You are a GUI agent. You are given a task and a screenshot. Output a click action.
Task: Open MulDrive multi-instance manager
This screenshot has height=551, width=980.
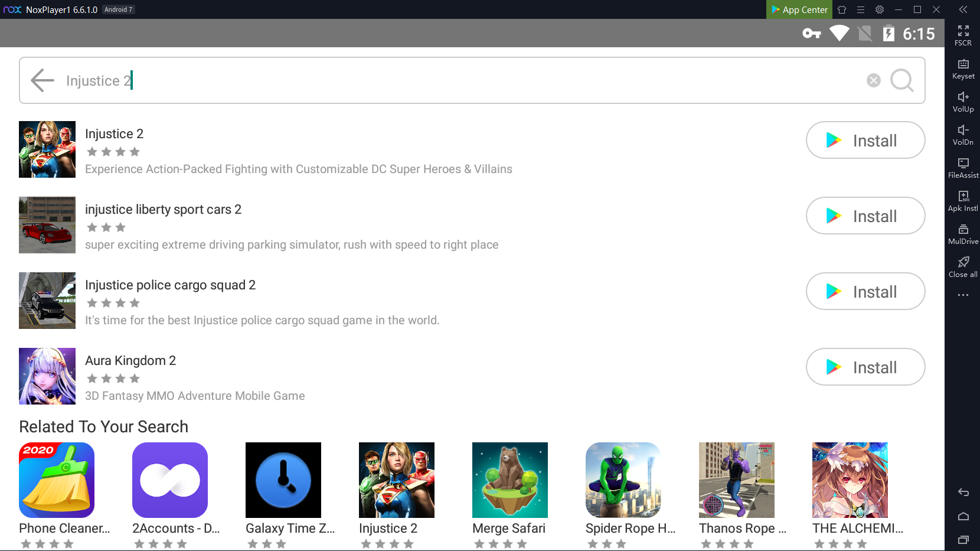963,234
